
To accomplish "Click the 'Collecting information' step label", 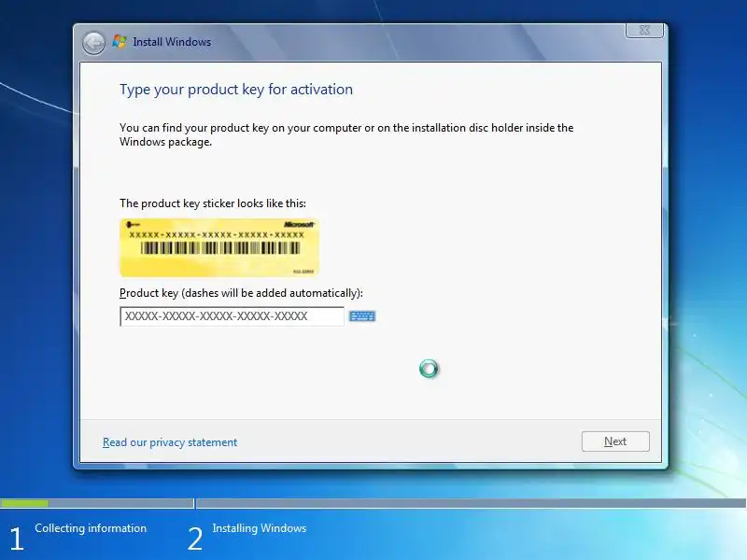I will coord(91,528).
